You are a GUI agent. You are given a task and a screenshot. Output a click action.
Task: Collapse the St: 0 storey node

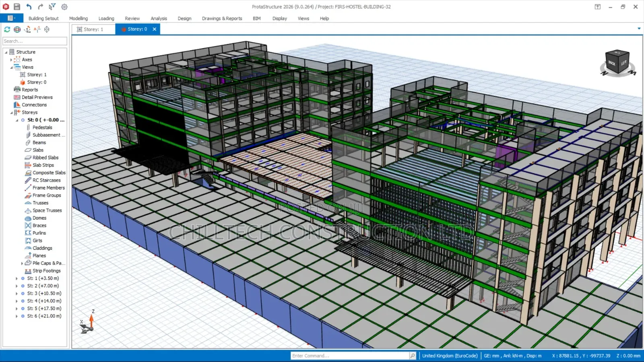pos(17,120)
